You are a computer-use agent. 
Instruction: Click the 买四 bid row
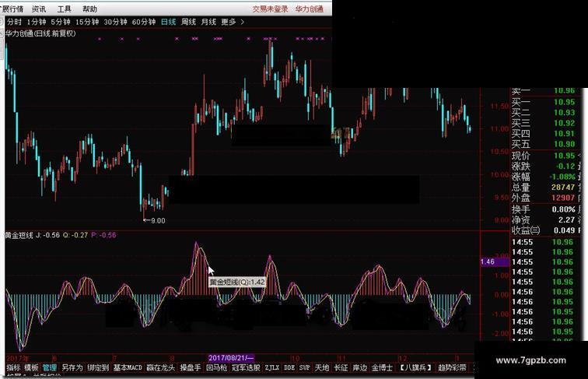tap(544, 134)
